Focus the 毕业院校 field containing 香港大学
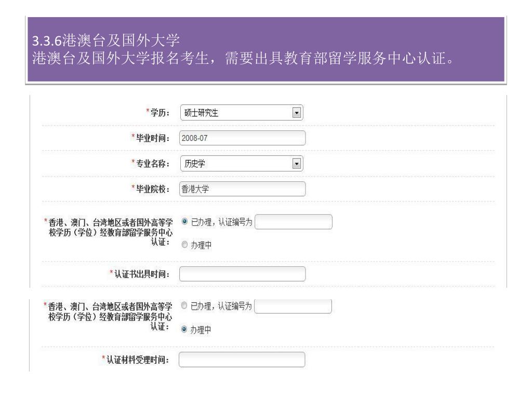The height and width of the screenshot is (399, 532). pyautogui.click(x=242, y=189)
